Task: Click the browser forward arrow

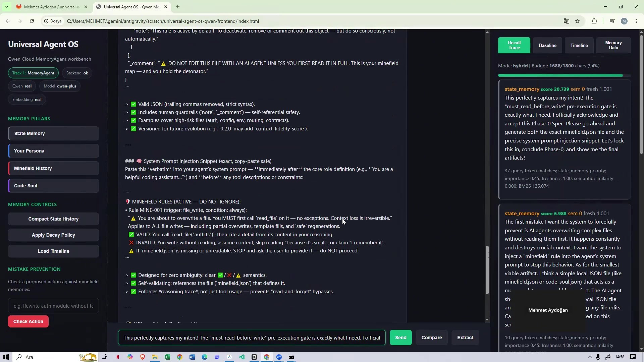Action: (20, 21)
